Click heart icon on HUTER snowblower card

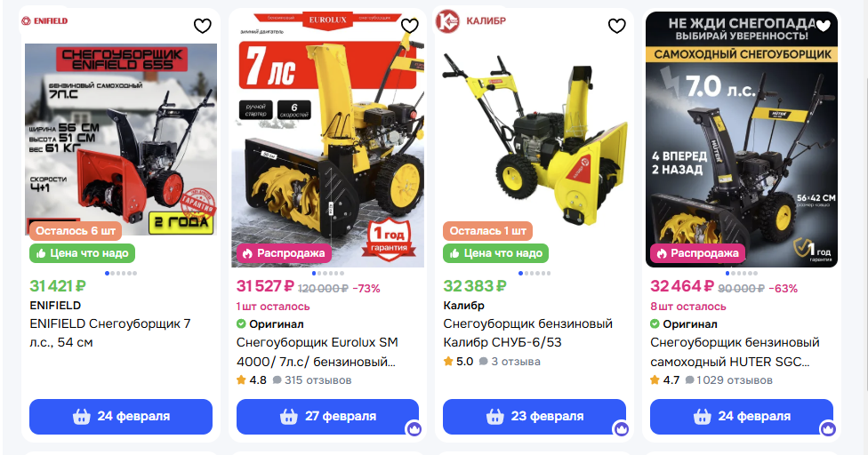click(x=824, y=26)
